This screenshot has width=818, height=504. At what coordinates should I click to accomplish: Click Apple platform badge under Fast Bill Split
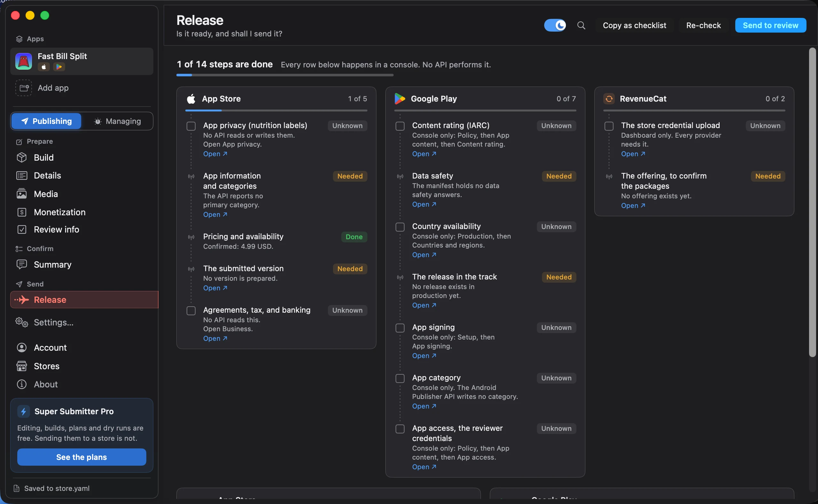tap(44, 67)
